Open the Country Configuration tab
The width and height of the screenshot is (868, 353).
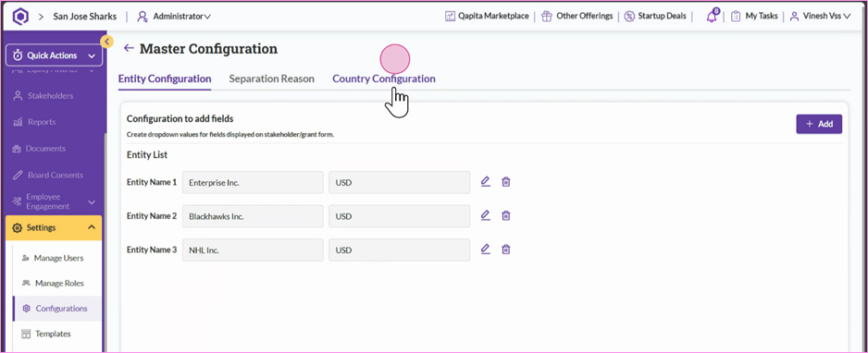point(384,79)
